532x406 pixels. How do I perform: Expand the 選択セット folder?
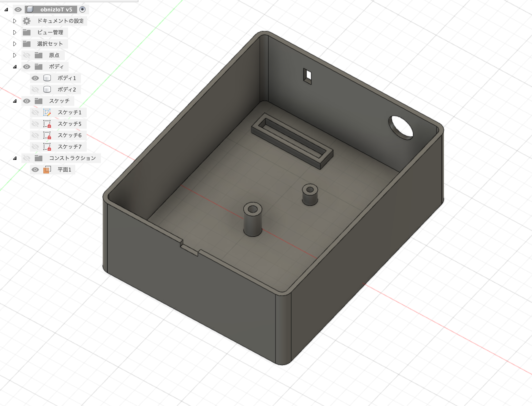click(15, 44)
